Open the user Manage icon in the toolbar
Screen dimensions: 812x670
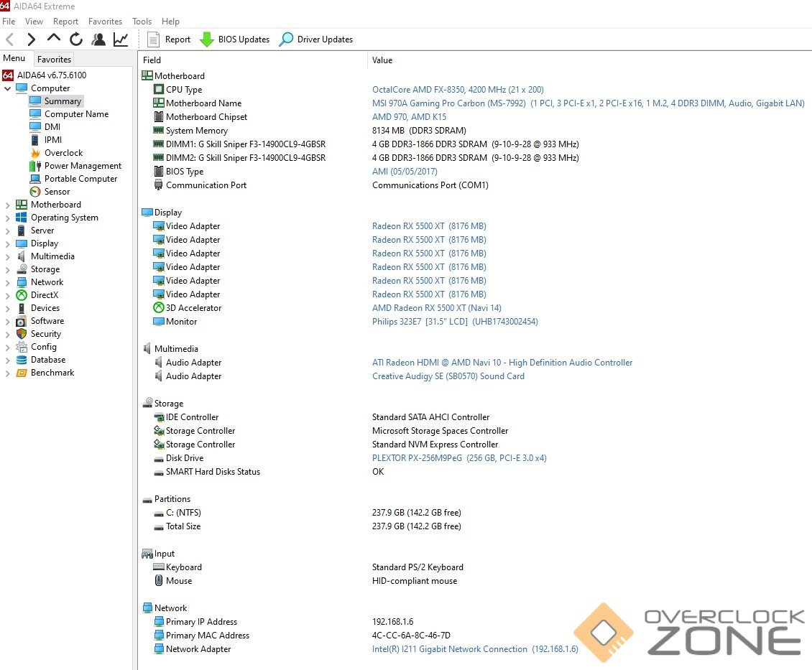pos(98,39)
